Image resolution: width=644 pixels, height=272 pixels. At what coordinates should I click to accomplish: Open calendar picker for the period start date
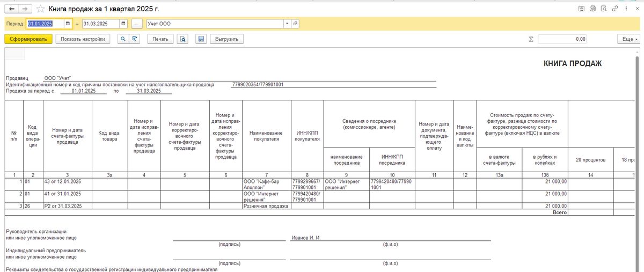coord(68,24)
